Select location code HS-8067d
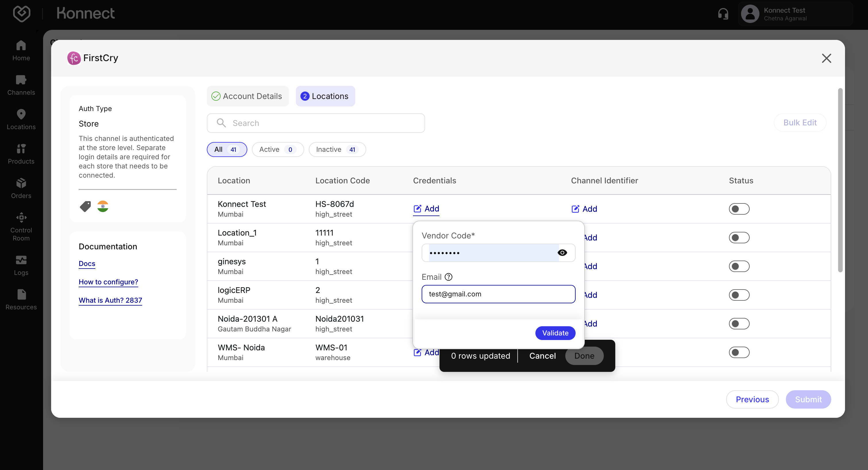This screenshot has width=868, height=470. point(334,204)
